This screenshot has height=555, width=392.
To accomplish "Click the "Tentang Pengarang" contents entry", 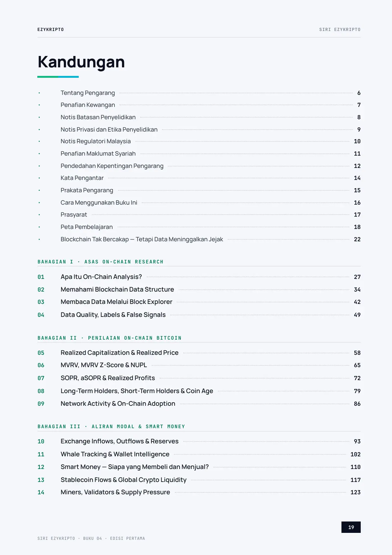I will (88, 93).
